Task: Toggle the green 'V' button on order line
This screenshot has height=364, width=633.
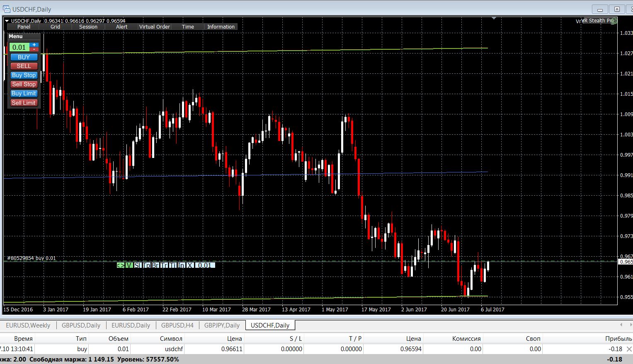Action: (129, 265)
